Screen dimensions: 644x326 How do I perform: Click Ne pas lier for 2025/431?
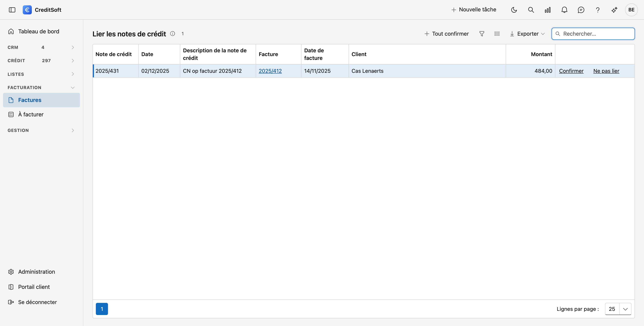click(606, 71)
